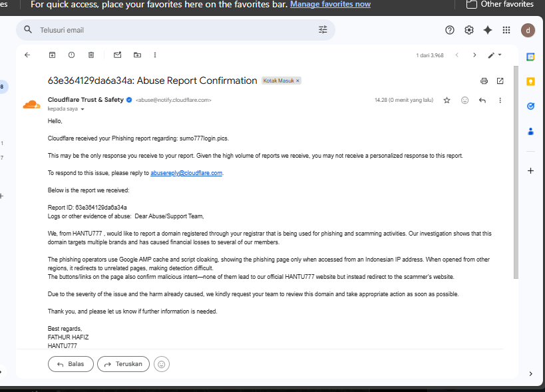Reply using the header arrow icon
The height and width of the screenshot is (392, 545).
[482, 100]
